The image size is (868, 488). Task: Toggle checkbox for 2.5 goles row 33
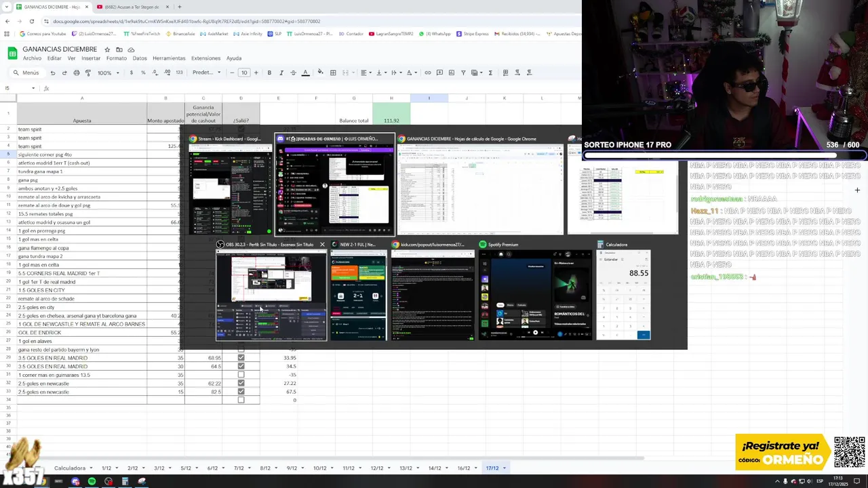(x=241, y=392)
